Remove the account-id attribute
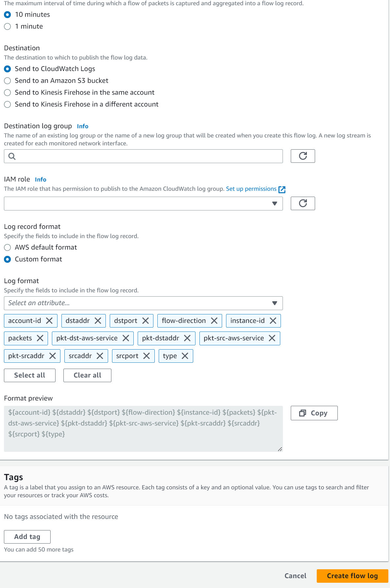Screen dimensions: 390x588 [x=49, y=321]
